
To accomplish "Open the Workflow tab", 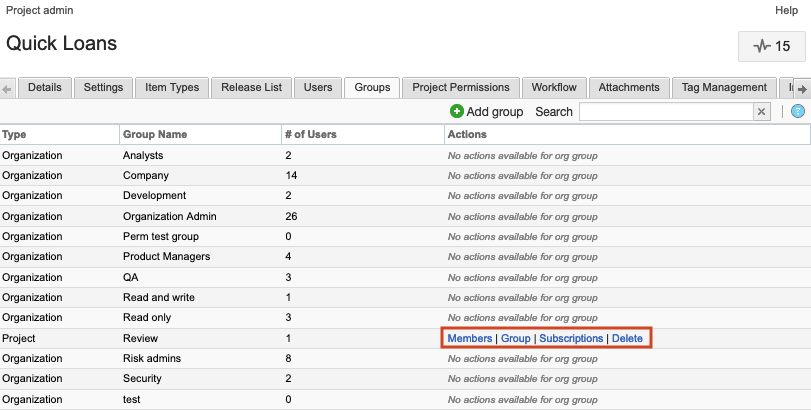I will pyautogui.click(x=554, y=88).
